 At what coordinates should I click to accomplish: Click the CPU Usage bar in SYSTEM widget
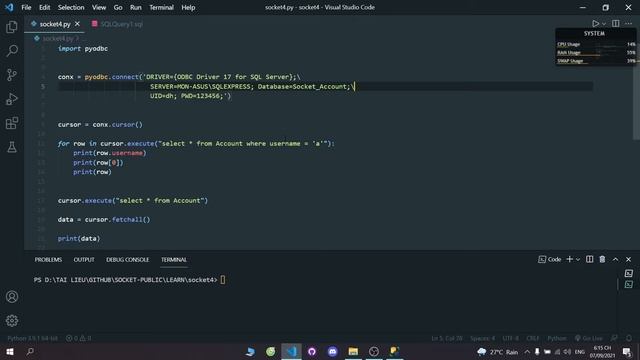pyautogui.click(x=596, y=44)
